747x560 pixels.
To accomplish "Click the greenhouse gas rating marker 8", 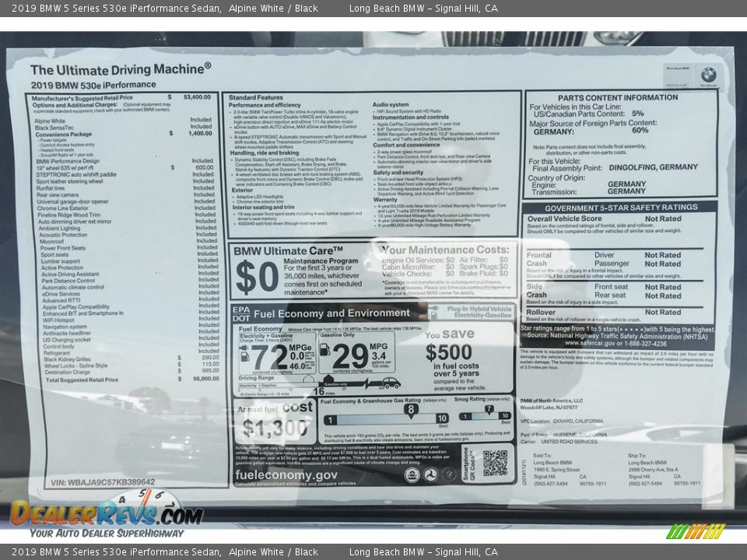I will (411, 409).
